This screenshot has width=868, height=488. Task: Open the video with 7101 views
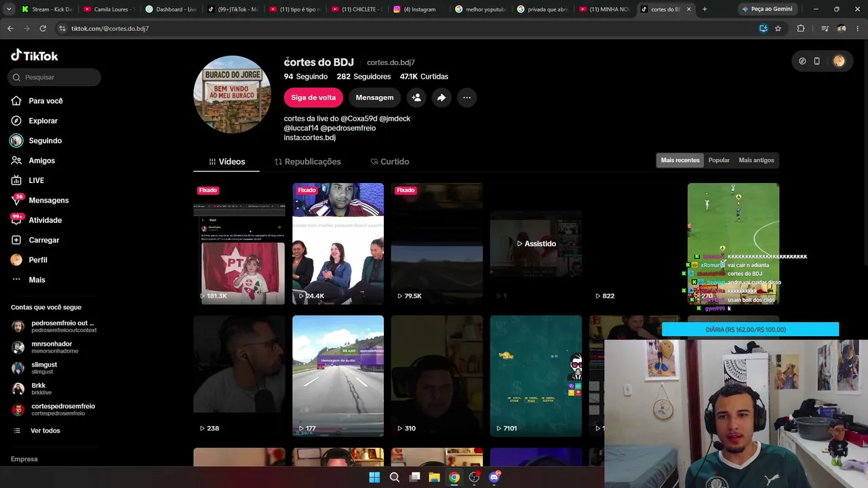536,376
